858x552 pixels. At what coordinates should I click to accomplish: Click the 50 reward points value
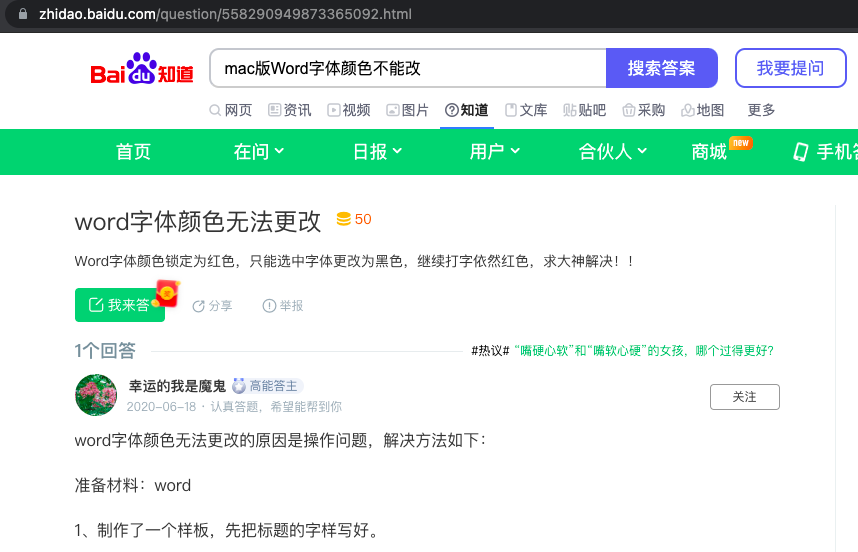point(363,219)
